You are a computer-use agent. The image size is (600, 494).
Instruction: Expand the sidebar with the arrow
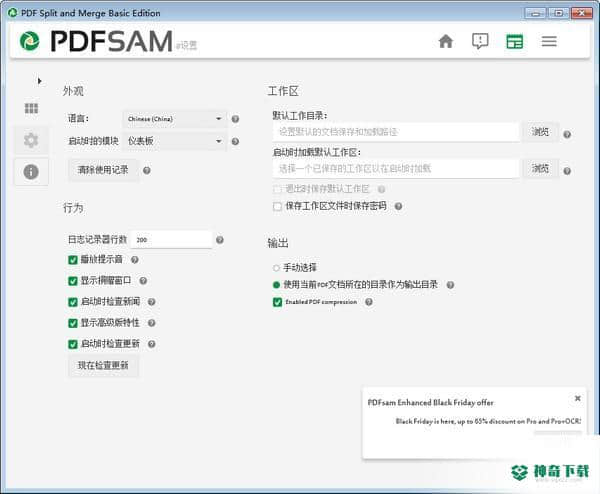pyautogui.click(x=39, y=81)
